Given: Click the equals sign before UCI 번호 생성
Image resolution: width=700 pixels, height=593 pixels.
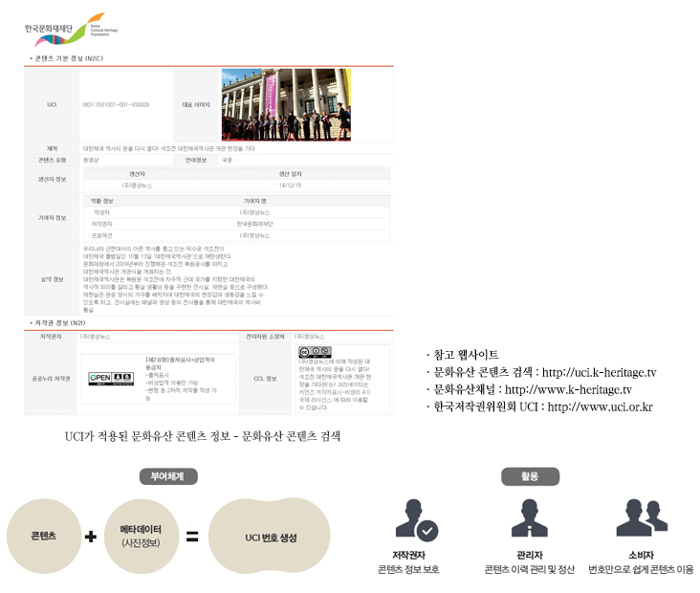Looking at the screenshot, I should 192,536.
